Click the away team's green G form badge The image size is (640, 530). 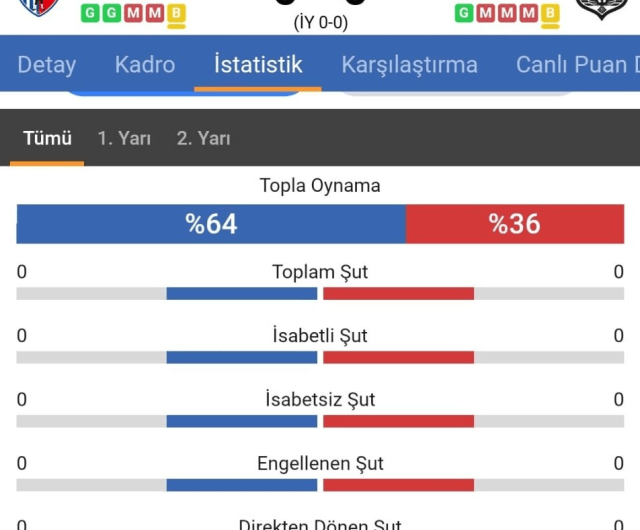pos(464,13)
